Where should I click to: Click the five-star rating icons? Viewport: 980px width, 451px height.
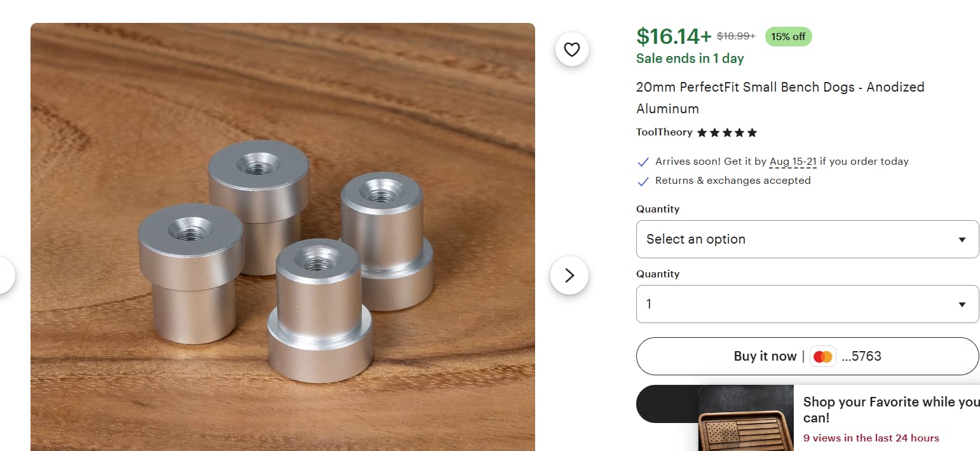[x=726, y=133]
